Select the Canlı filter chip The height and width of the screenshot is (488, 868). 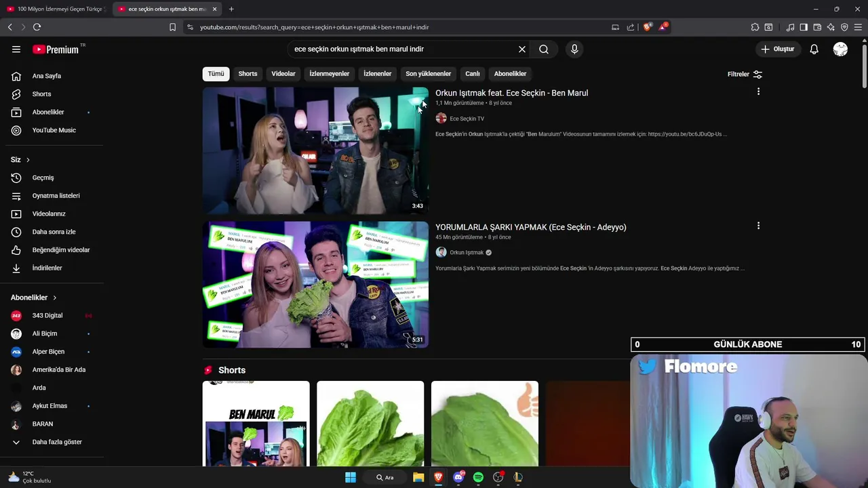pyautogui.click(x=473, y=74)
